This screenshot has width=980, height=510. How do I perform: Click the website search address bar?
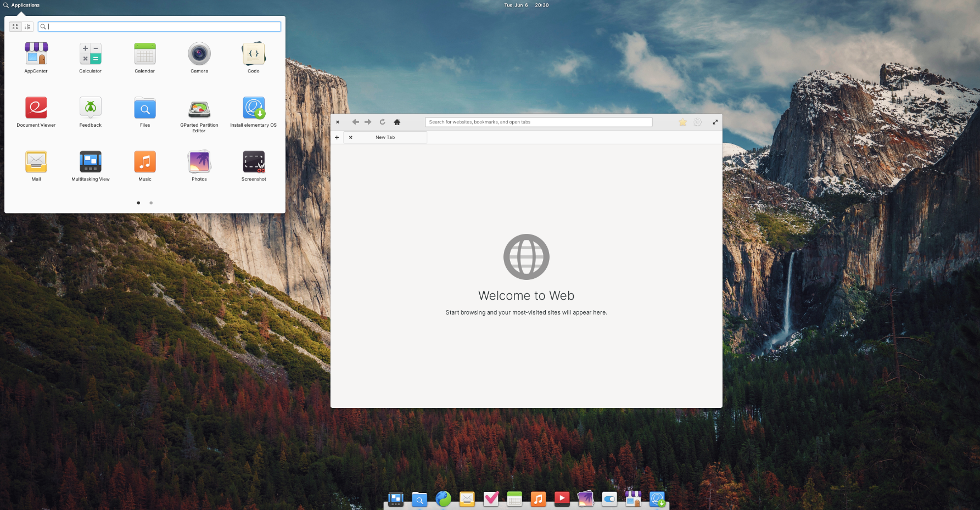(x=538, y=122)
